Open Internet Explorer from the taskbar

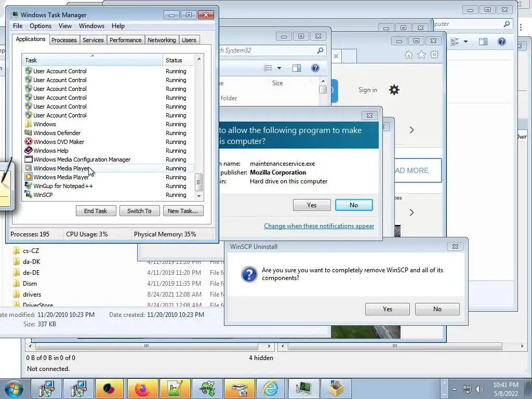270,389
